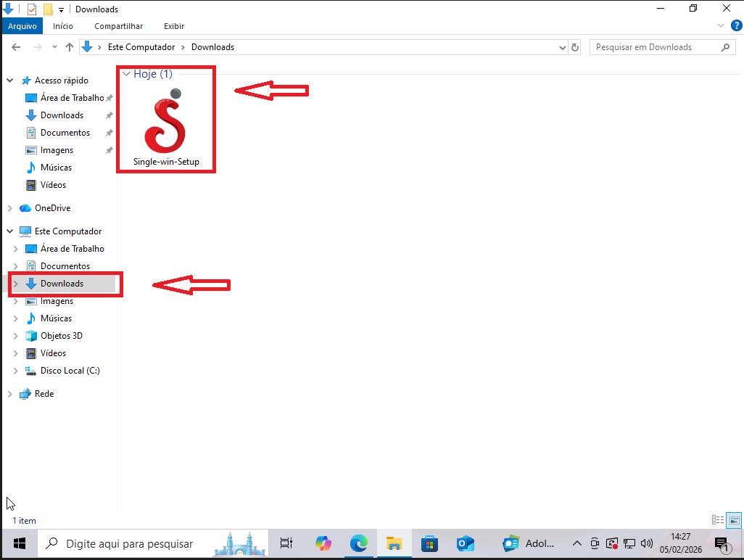Image resolution: width=744 pixels, height=560 pixels.
Task: Expand Objetos 3D in the sidebar
Action: 15,335
